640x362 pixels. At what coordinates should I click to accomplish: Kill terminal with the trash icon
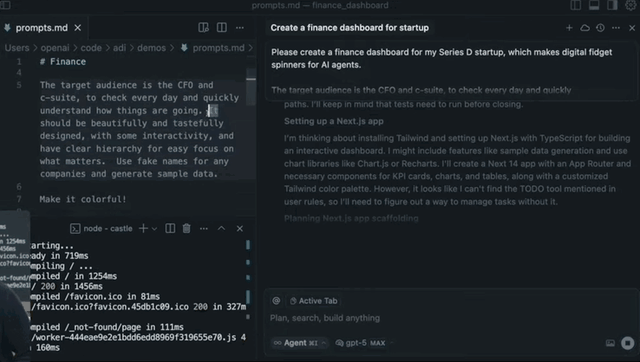[187, 229]
